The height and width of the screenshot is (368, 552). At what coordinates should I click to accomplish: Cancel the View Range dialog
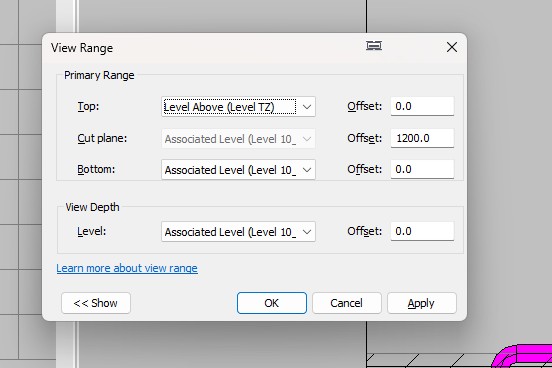pyautogui.click(x=346, y=303)
